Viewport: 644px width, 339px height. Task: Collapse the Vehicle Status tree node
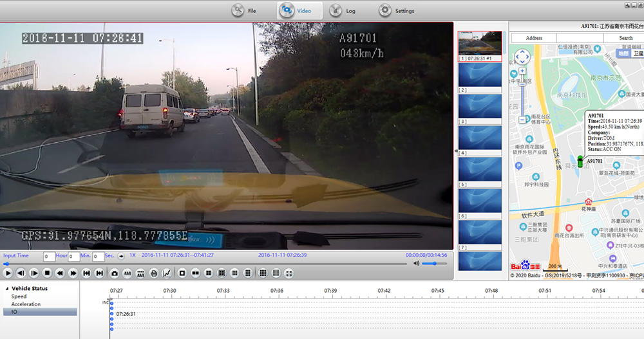(x=7, y=289)
